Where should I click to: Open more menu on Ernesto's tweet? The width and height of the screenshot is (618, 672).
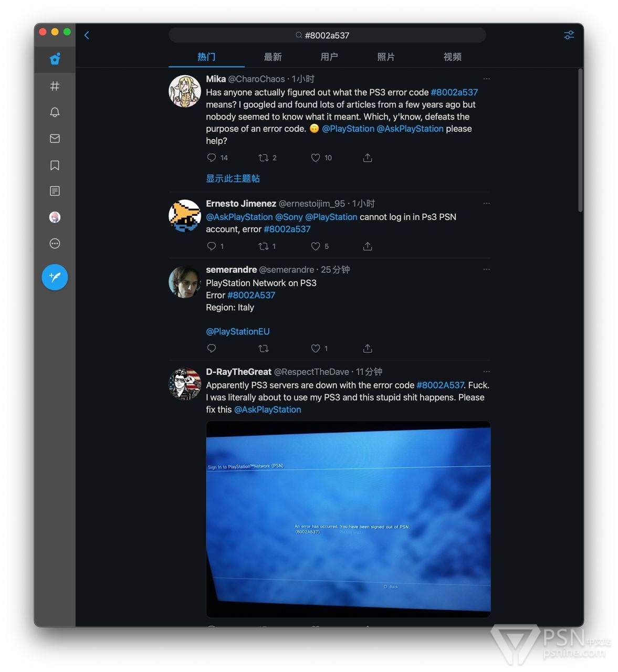[x=487, y=203]
